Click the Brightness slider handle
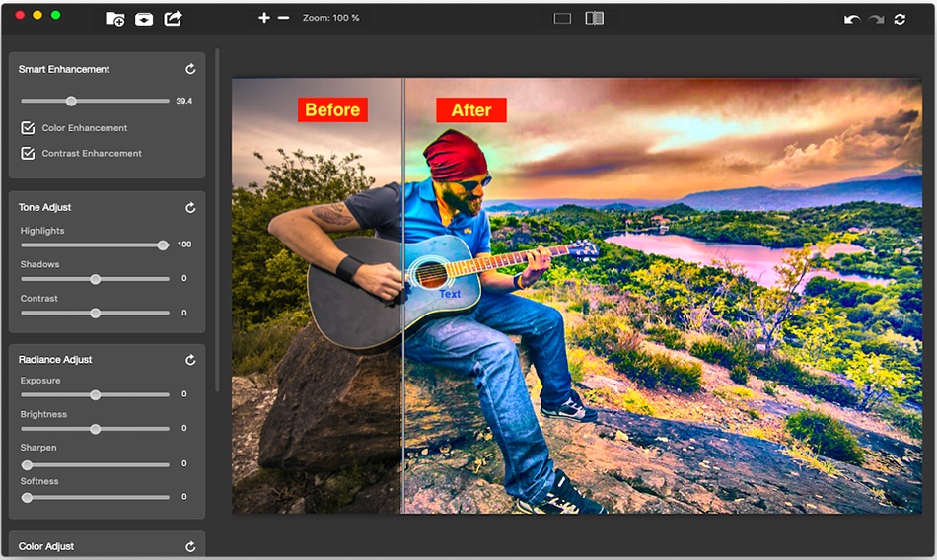Screen dimensions: 937x560 pyautogui.click(x=95, y=429)
